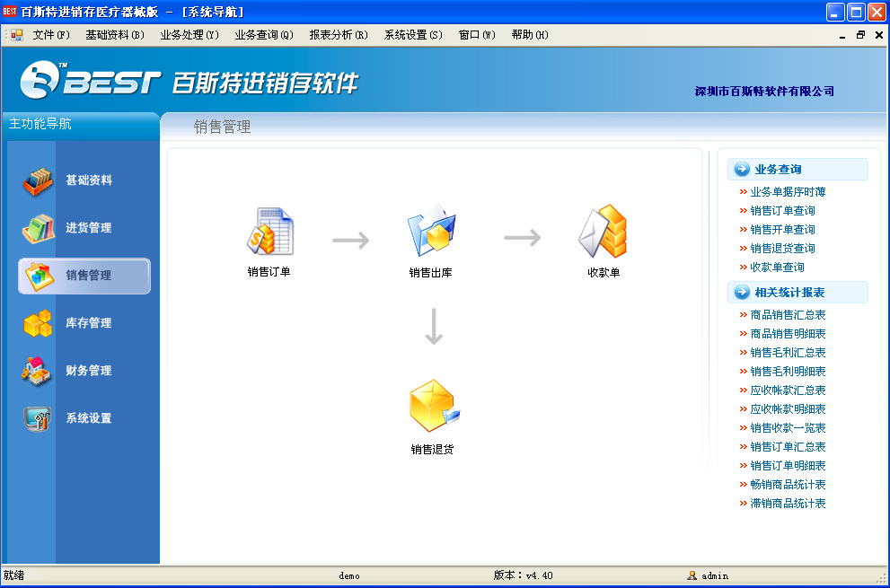Open the 业务查询(Q) menu
This screenshot has width=890, height=588.
point(264,35)
